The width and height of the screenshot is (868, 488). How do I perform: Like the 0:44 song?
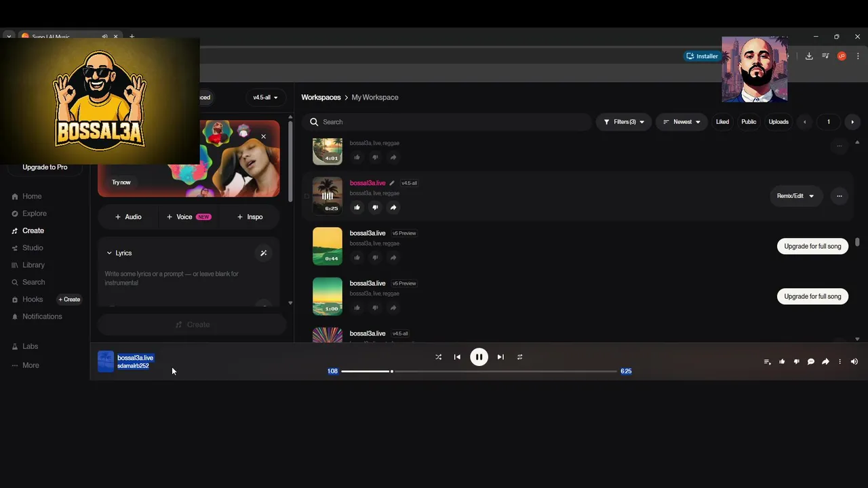pos(357,258)
